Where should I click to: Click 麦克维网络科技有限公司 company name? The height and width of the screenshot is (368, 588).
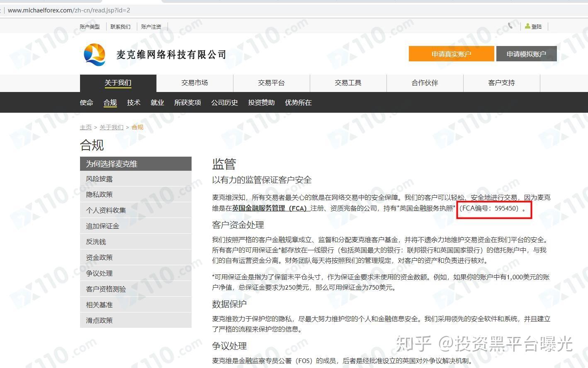click(171, 54)
